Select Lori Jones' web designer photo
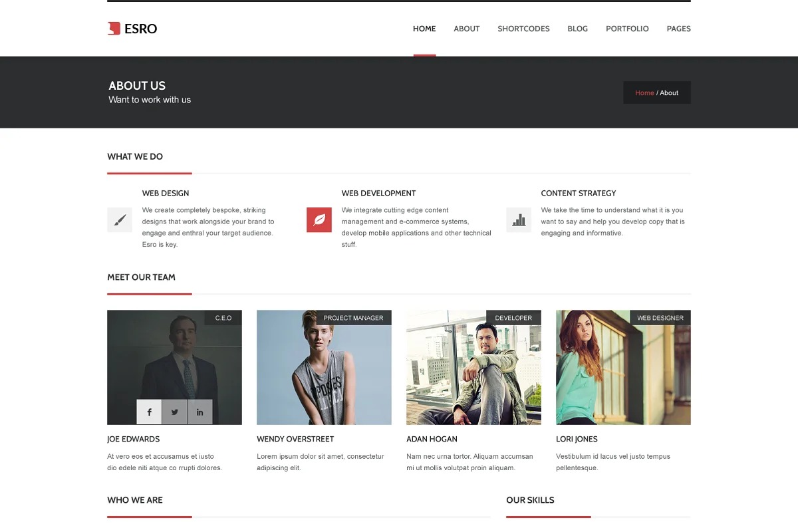The height and width of the screenshot is (532, 798). (x=623, y=372)
